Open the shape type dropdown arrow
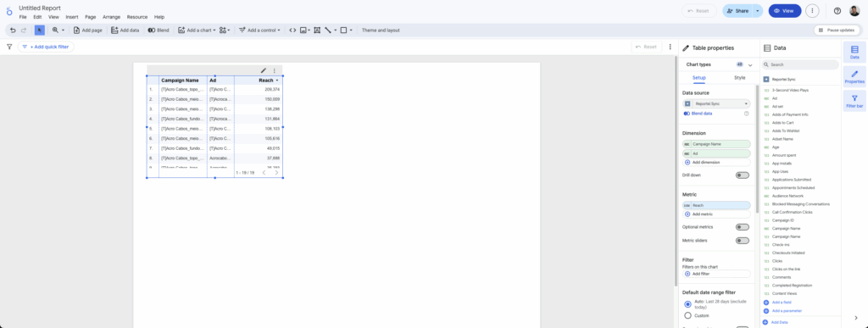This screenshot has width=868, height=328. (x=351, y=31)
